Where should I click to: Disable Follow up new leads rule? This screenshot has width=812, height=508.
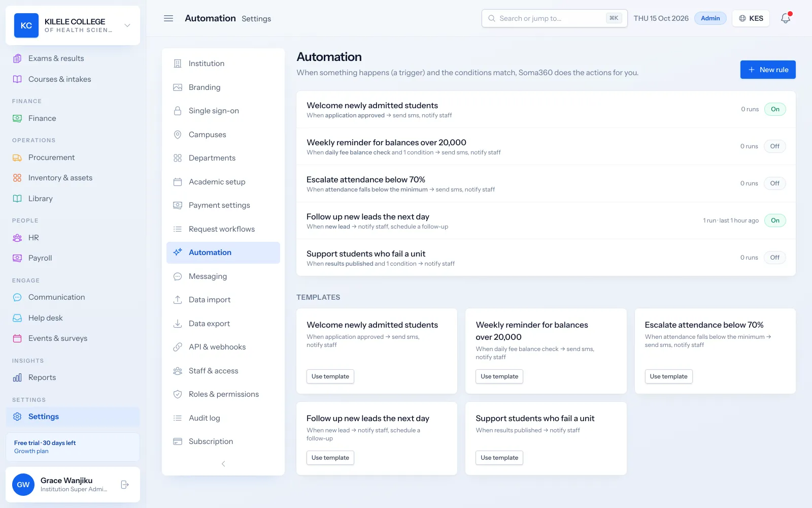(x=775, y=220)
